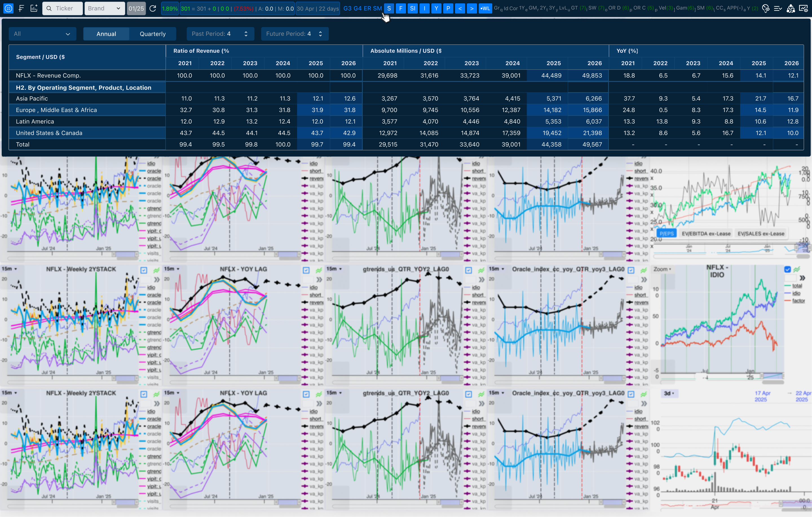This screenshot has width=812, height=517.
Task: Toggle checkbox on bottom YOY LAG chart
Action: [306, 394]
